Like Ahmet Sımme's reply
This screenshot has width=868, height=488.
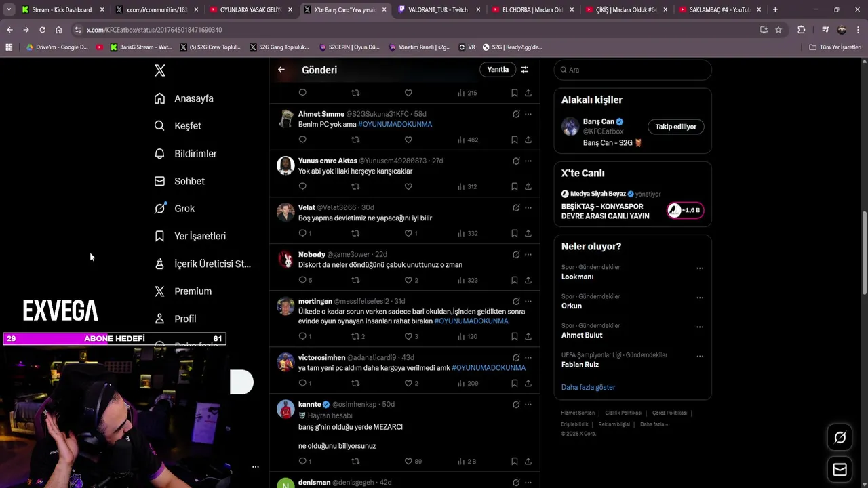coord(408,140)
